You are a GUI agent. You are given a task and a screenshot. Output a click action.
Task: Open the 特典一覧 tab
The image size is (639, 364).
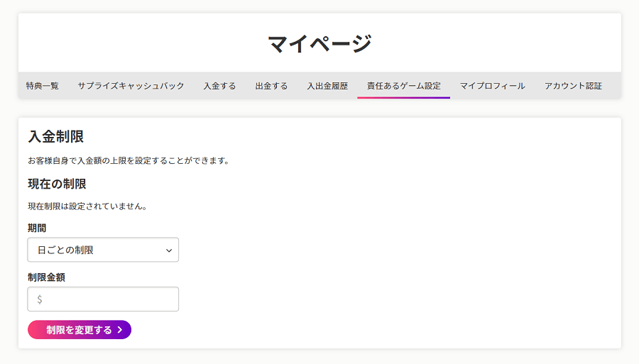[43, 86]
